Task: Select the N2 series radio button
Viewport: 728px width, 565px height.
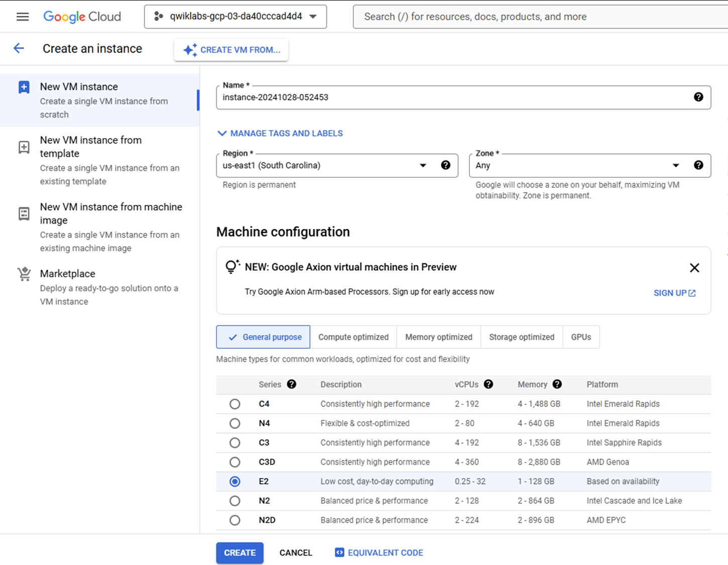Action: [234, 501]
